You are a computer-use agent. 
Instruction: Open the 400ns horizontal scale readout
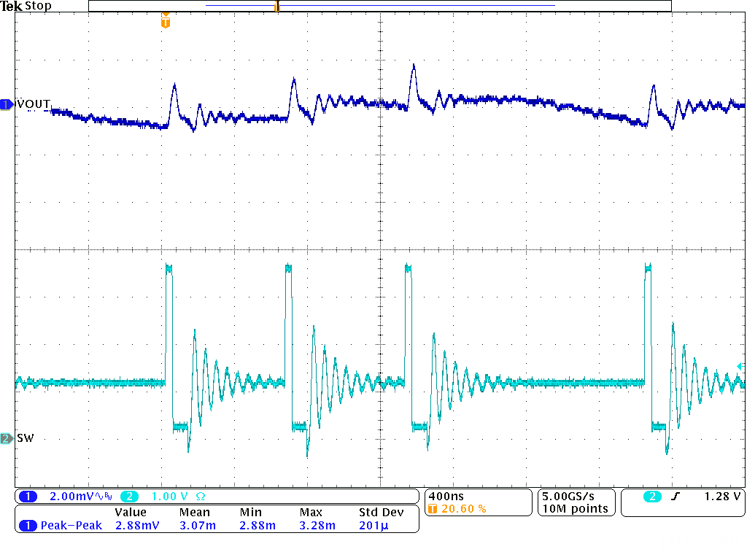[446, 496]
